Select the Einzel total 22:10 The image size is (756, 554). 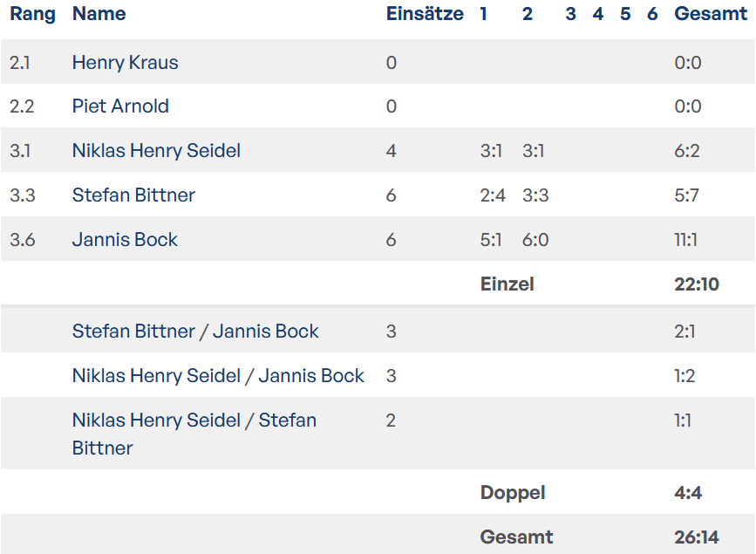[697, 284]
